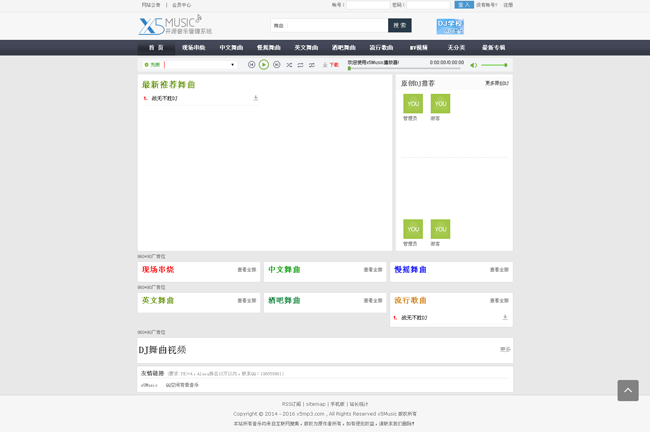The height and width of the screenshot is (432, 650).
Task: Open the DJ学校 banner
Action: pos(450,27)
